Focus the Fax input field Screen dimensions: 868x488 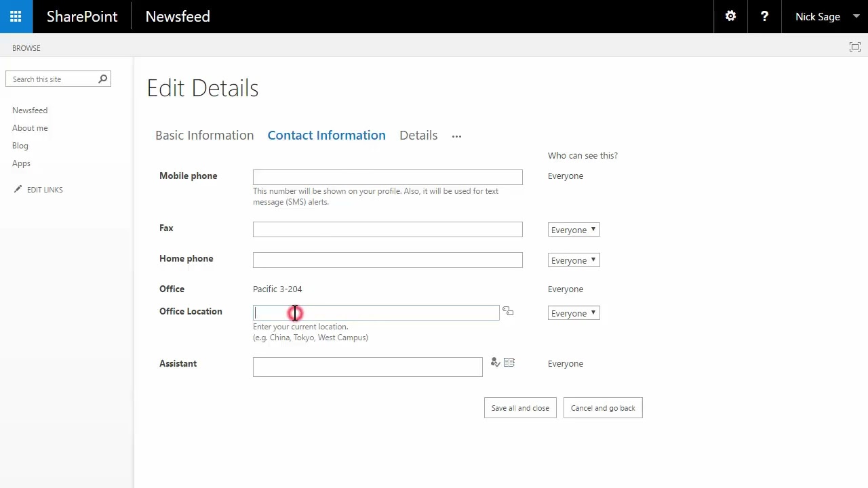[x=388, y=230]
